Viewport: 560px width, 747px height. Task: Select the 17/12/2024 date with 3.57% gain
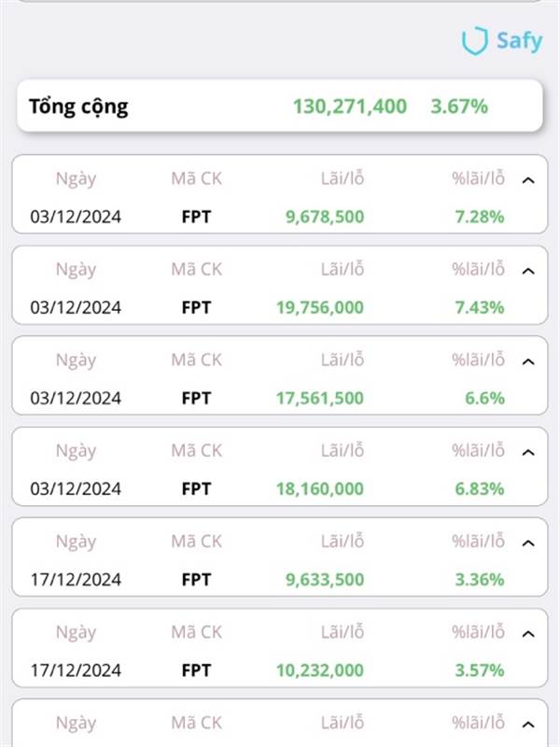coord(76,670)
